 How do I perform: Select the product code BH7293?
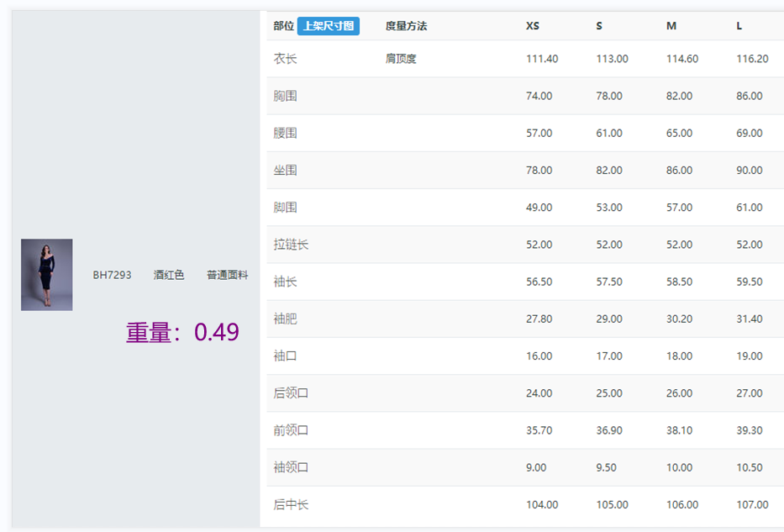tap(112, 275)
